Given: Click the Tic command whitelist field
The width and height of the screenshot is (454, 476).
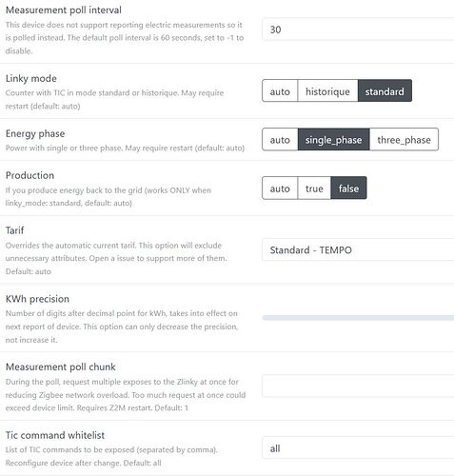Looking at the screenshot, I should [x=358, y=447].
